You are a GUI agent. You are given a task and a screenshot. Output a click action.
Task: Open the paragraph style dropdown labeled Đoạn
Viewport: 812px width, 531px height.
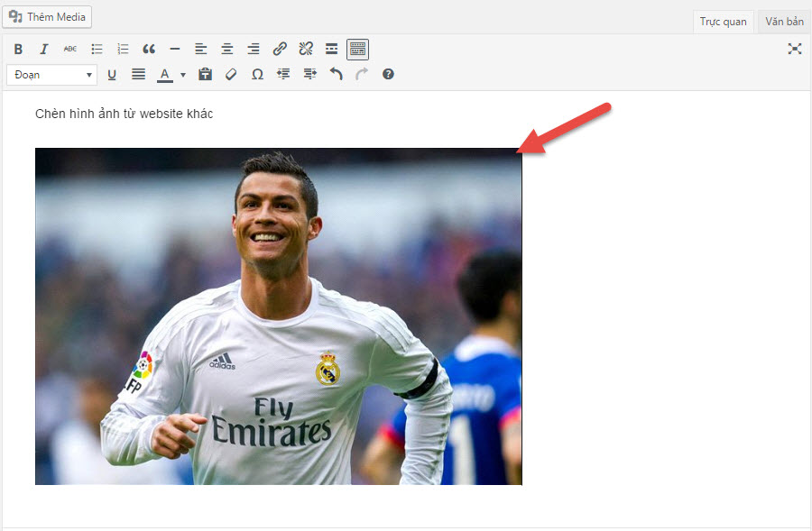click(x=51, y=74)
